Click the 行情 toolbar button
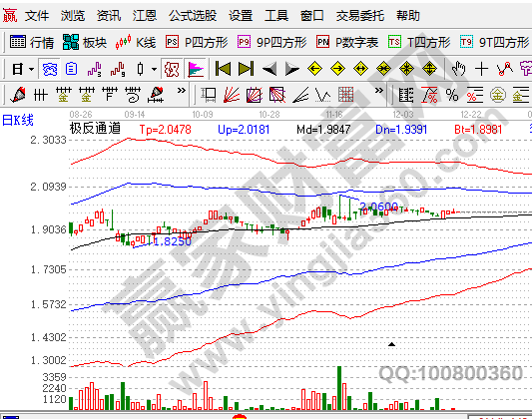Viewport: 532px width, 419px height. coord(32,42)
